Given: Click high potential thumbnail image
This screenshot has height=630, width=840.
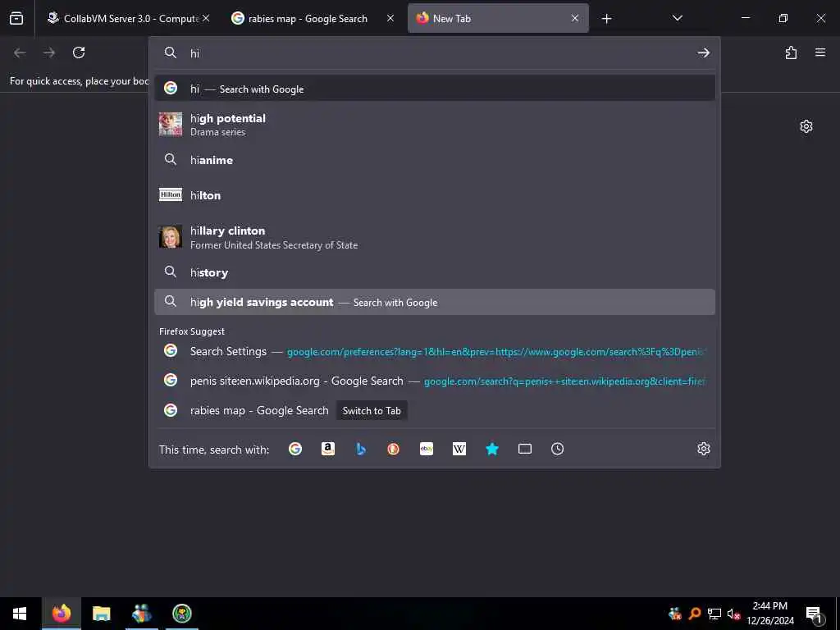Looking at the screenshot, I should [x=171, y=125].
